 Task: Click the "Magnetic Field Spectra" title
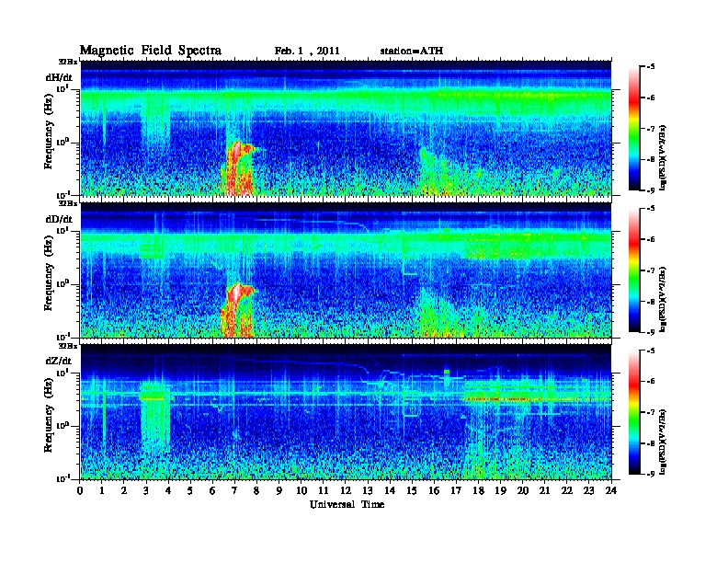[x=151, y=51]
